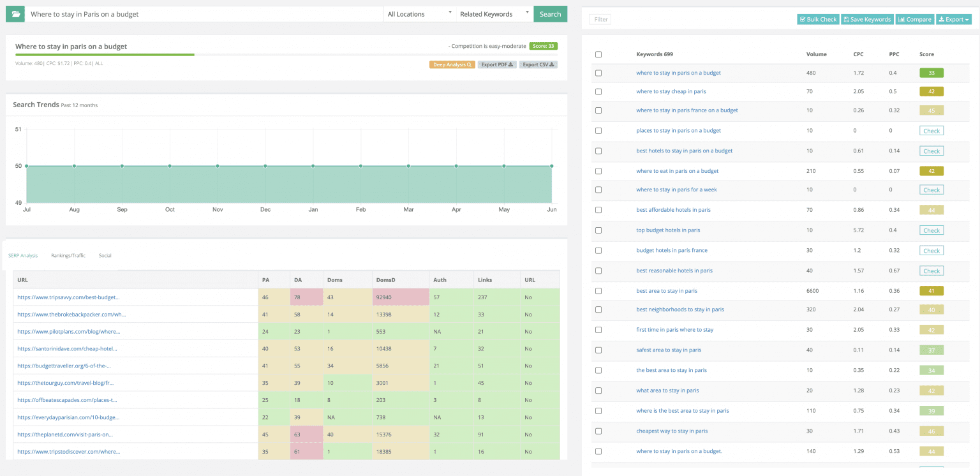
Task: Select checkbox for 'best area to stay in paris'
Action: (x=598, y=291)
